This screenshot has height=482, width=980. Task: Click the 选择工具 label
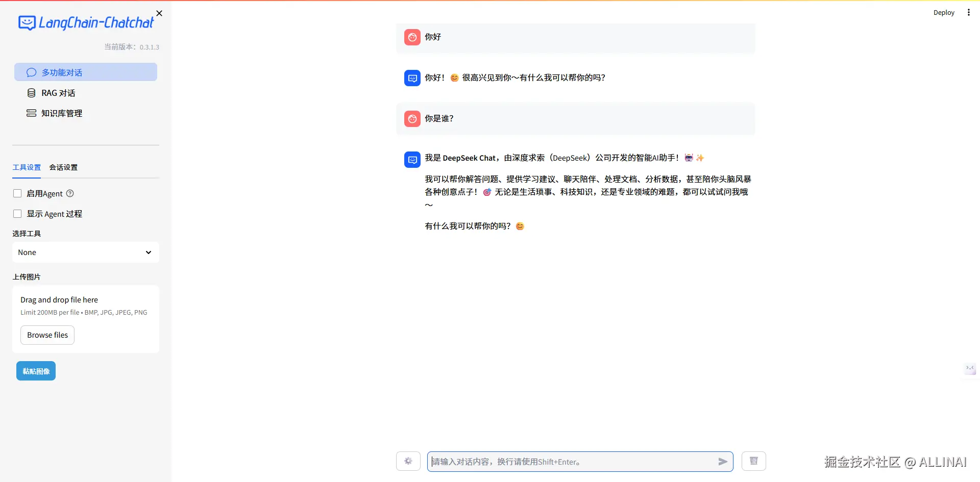pos(27,234)
